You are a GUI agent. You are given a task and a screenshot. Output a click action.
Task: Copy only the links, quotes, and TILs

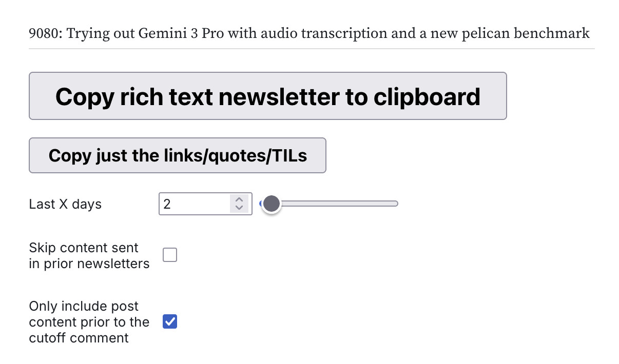pyautogui.click(x=177, y=155)
